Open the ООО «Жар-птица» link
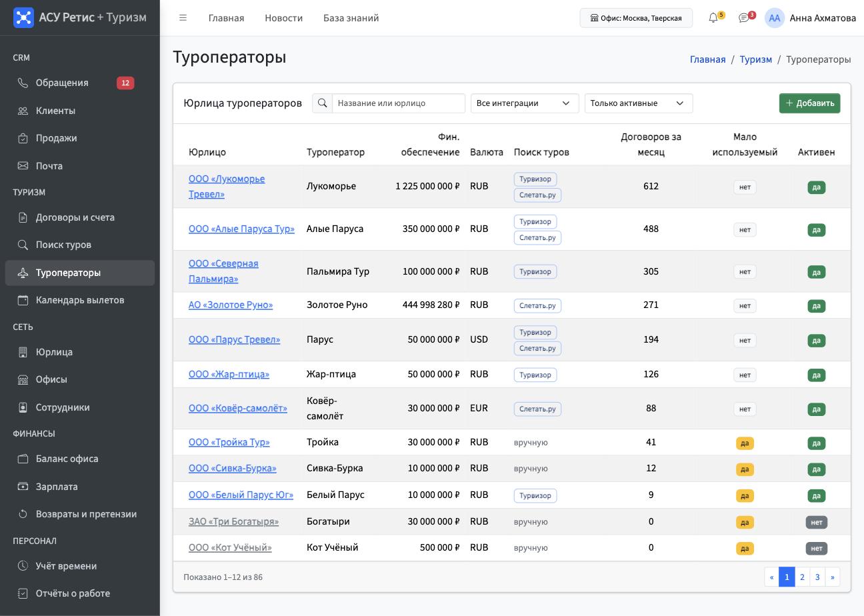The image size is (864, 616). (229, 374)
